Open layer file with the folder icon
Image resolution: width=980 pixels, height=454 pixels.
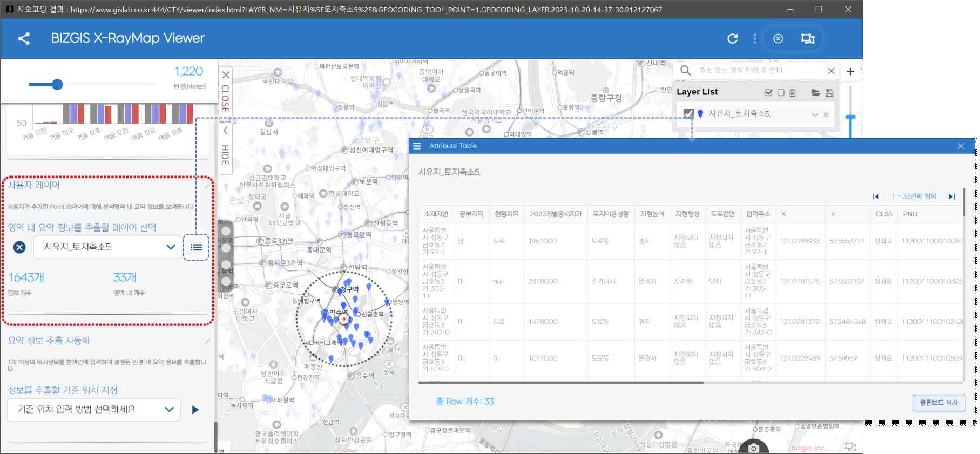[x=816, y=93]
